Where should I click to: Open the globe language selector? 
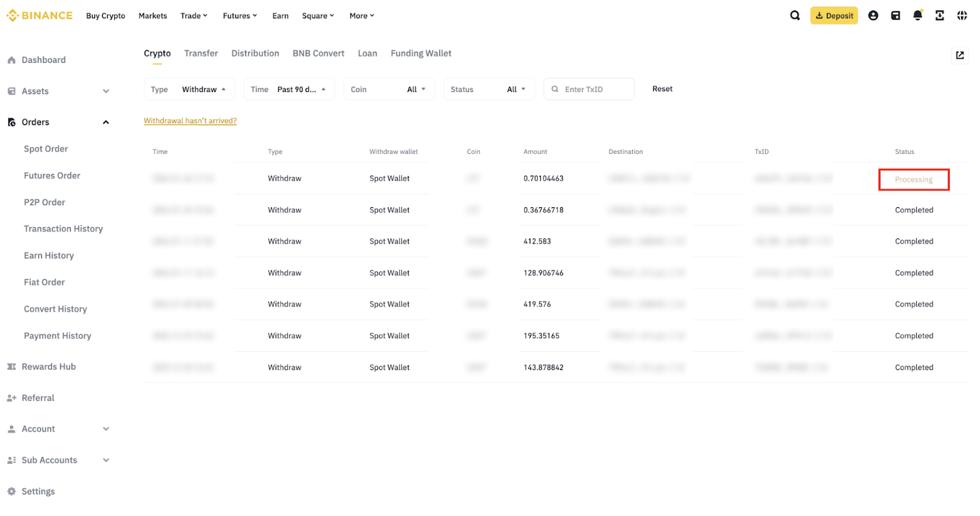point(962,15)
